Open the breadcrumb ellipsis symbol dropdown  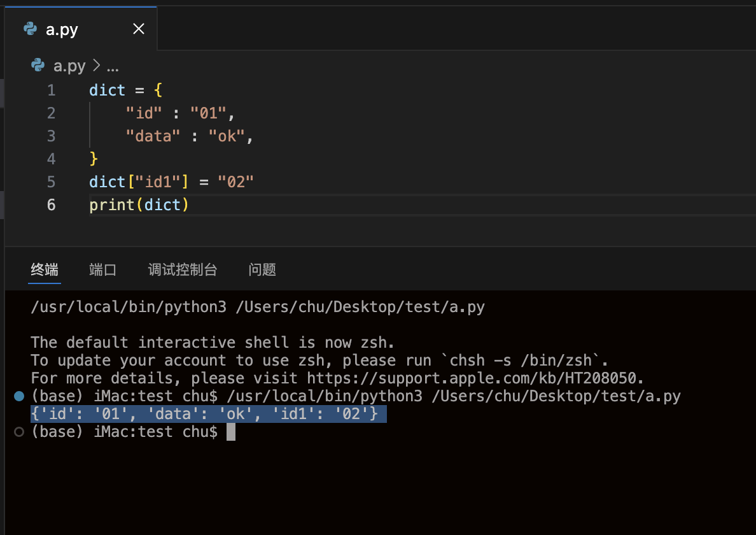(x=113, y=66)
